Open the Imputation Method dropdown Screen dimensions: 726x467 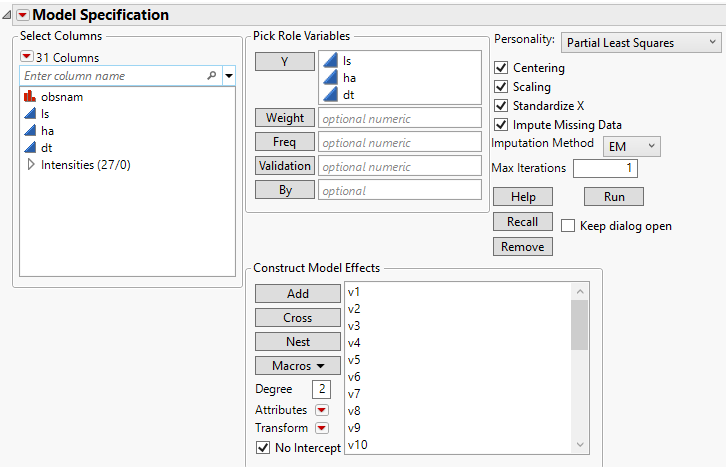632,146
